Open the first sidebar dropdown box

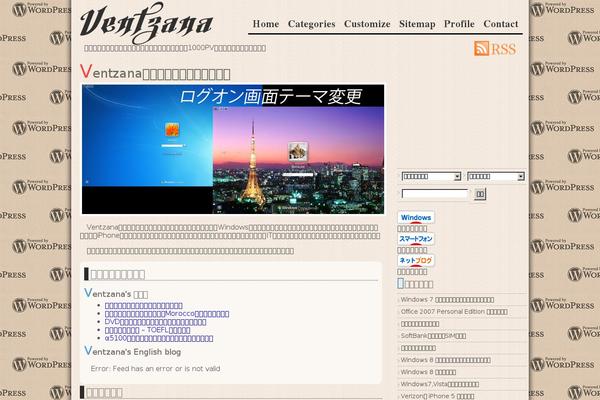tap(431, 176)
